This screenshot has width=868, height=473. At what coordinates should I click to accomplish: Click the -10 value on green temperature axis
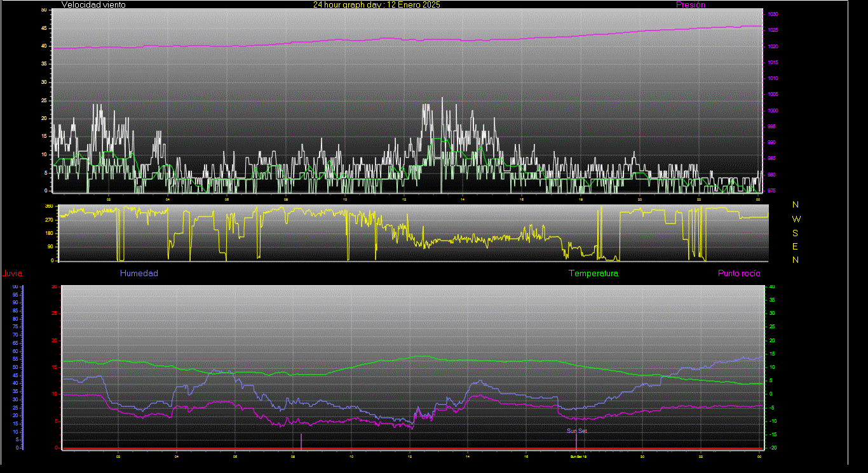coord(773,421)
